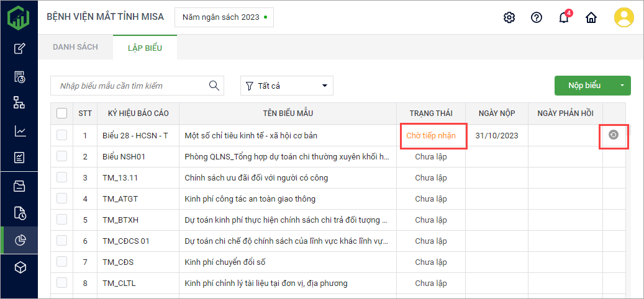
Task: Select the LẬP BIỂU tab
Action: pos(145,48)
